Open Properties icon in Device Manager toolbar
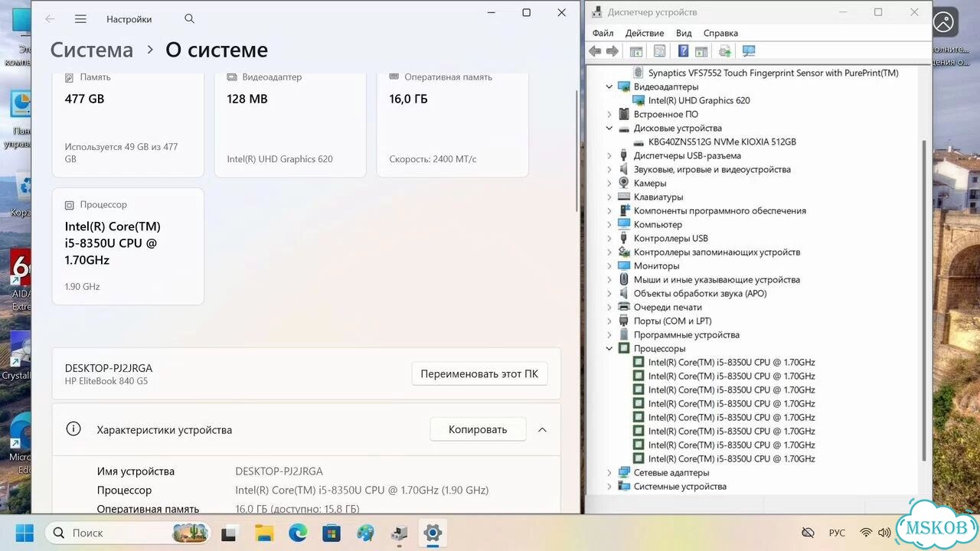The width and height of the screenshot is (980, 551). [659, 51]
